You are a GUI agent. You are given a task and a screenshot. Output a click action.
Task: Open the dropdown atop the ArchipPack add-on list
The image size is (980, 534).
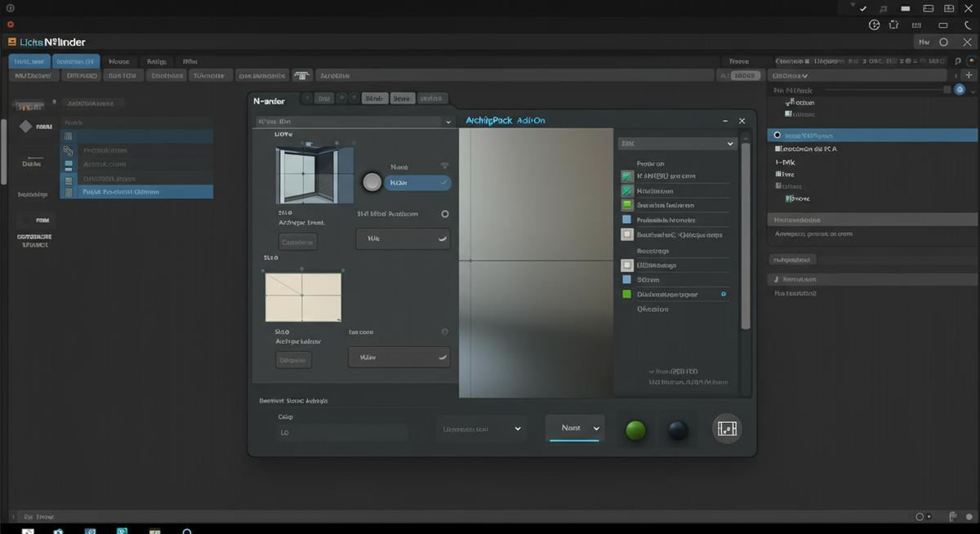click(x=677, y=144)
